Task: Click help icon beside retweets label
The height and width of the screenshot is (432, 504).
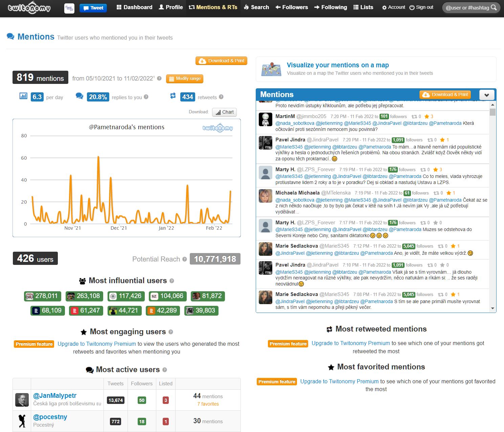Action: 221,97
